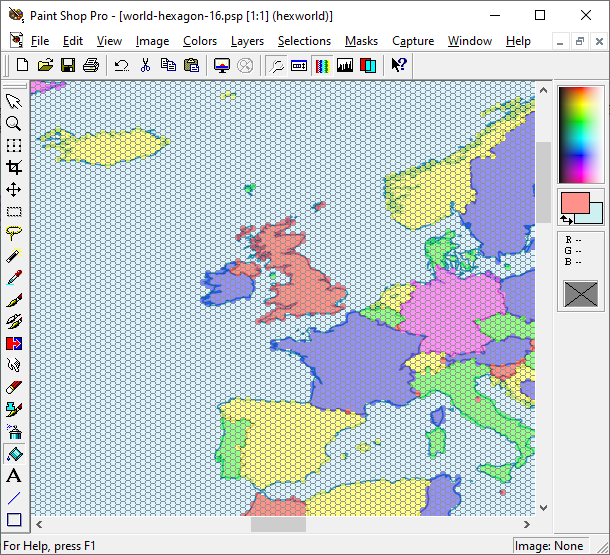Click the pink foreground color swatch
Screen dimensions: 610x555
point(573,203)
